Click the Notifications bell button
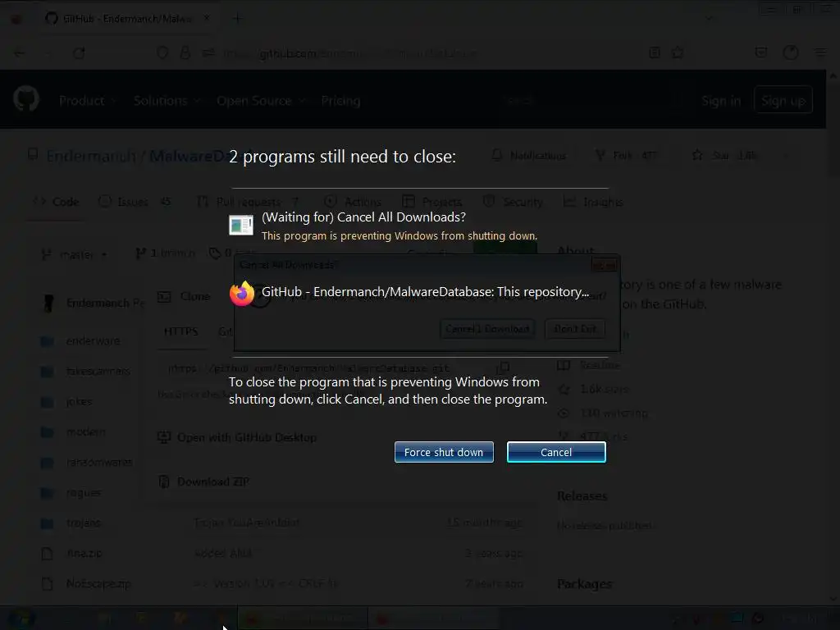The width and height of the screenshot is (840, 630). tap(529, 155)
